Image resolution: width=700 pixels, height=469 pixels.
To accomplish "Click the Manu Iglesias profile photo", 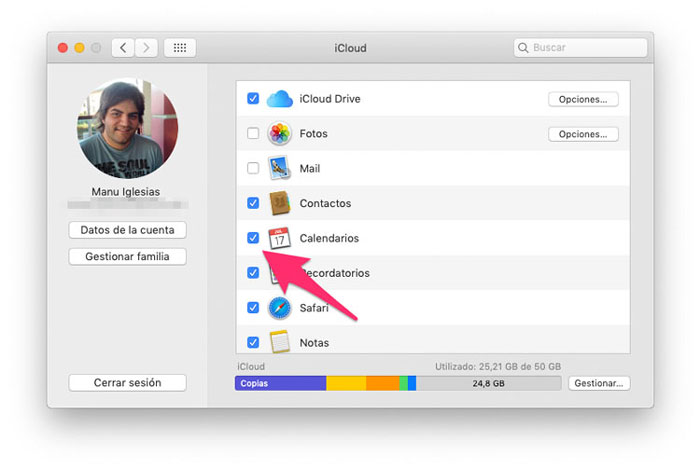I will click(128, 128).
